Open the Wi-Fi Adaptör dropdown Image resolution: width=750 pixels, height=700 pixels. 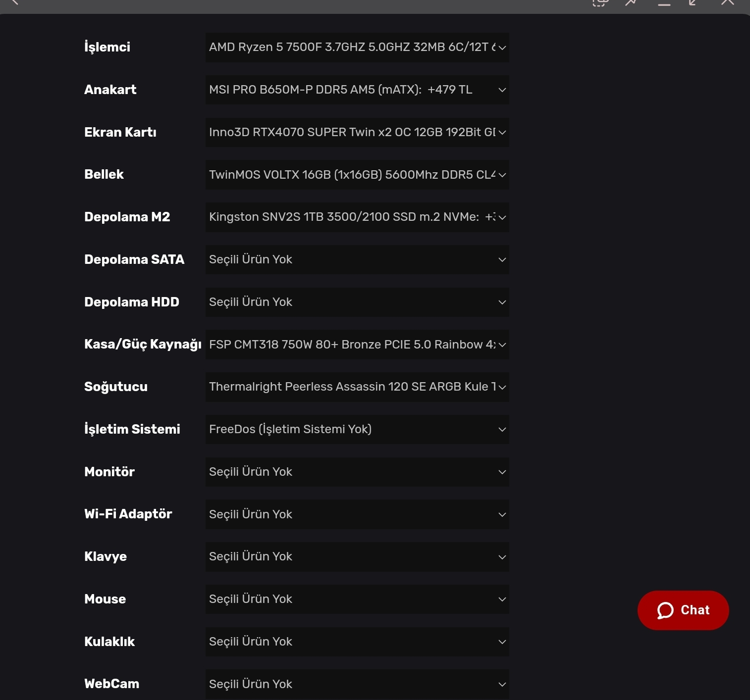click(357, 514)
